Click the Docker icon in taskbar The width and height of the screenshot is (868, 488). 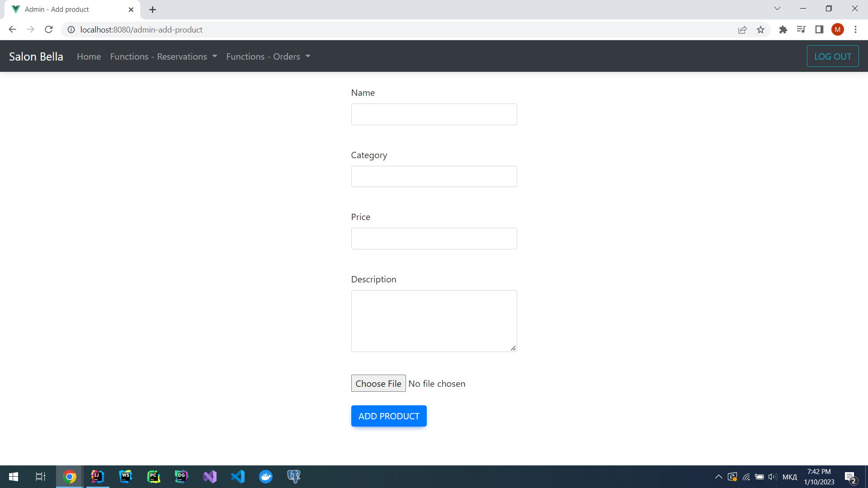(266, 477)
